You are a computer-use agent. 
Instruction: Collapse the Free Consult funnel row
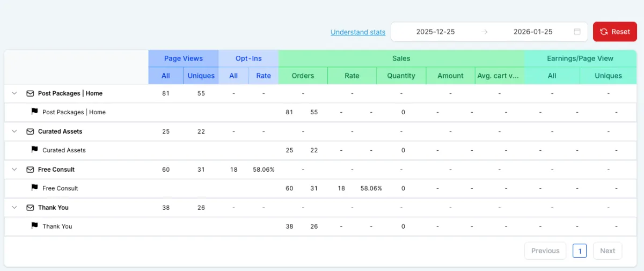14,170
